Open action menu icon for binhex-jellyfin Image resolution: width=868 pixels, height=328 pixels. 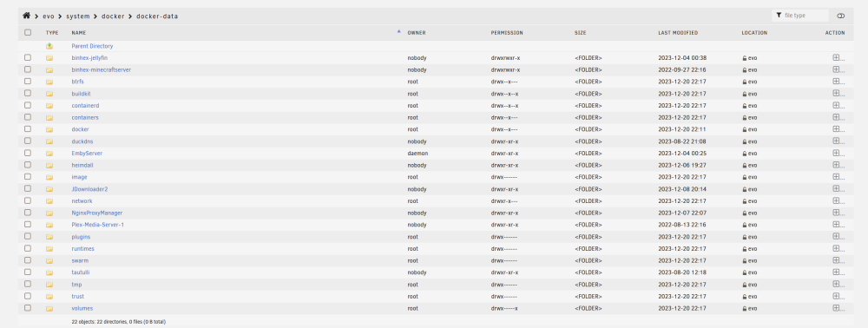tap(836, 57)
